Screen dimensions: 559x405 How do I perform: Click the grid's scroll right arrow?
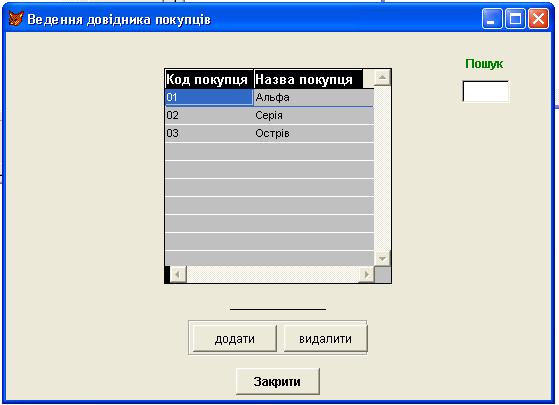point(366,275)
